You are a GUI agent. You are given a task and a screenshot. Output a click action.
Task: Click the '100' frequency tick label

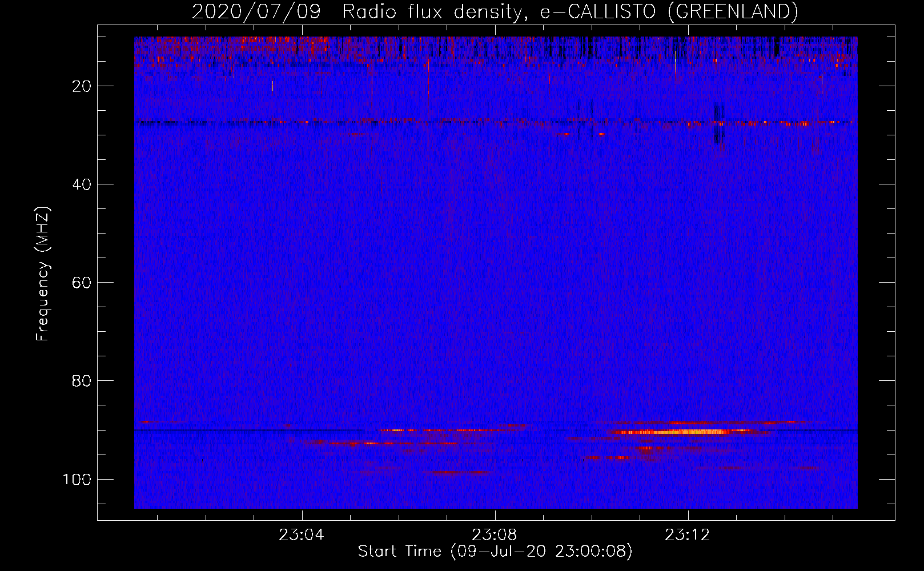click(x=77, y=479)
